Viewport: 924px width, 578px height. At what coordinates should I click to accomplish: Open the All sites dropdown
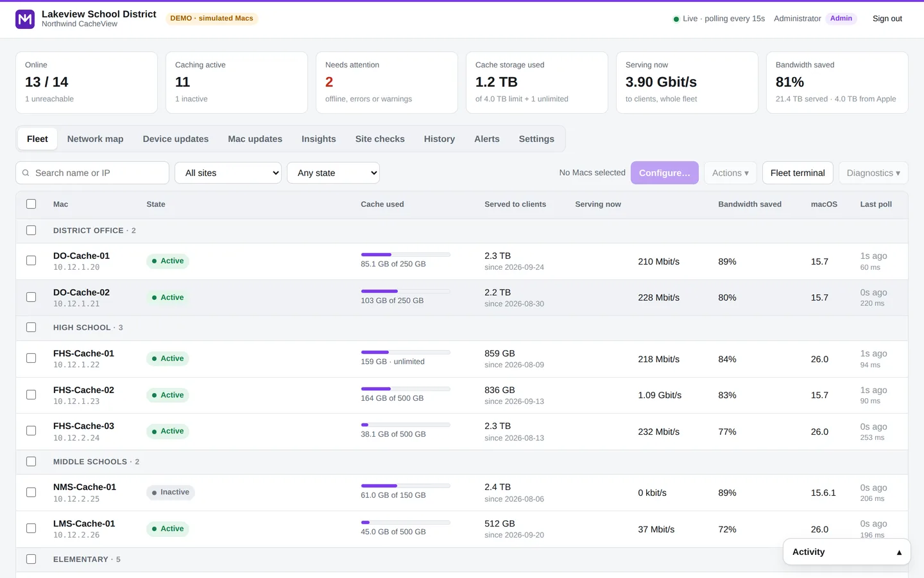pyautogui.click(x=228, y=173)
